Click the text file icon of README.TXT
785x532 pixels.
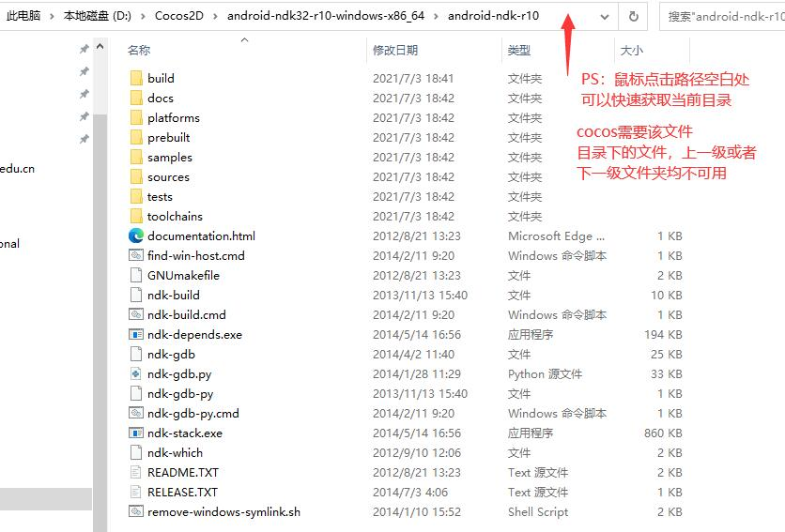click(136, 472)
